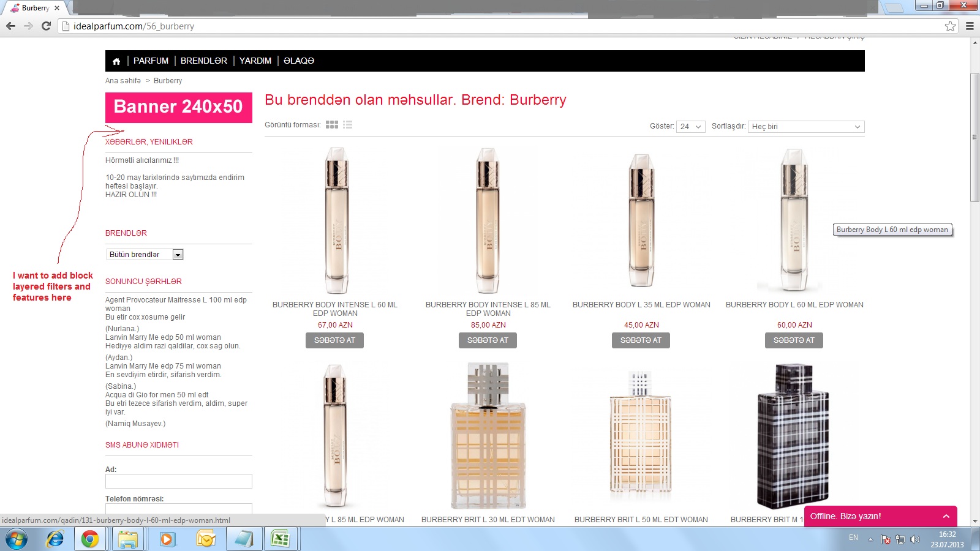Viewport: 980px width, 551px height.
Task: Open Windows Media Player from taskbar
Action: click(166, 539)
